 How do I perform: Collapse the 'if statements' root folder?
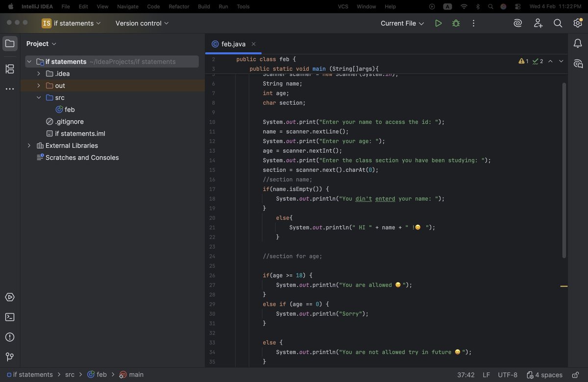[29, 62]
